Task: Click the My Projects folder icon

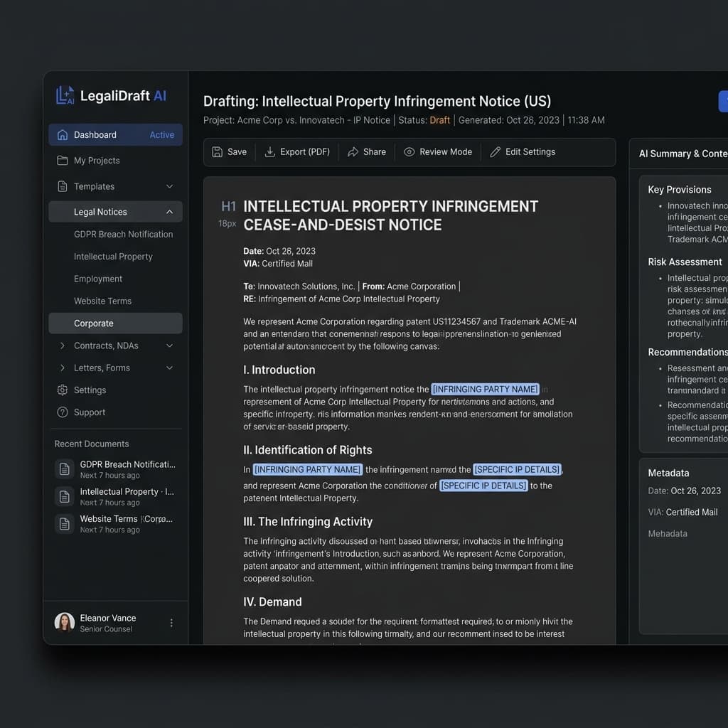Action: coord(63,160)
